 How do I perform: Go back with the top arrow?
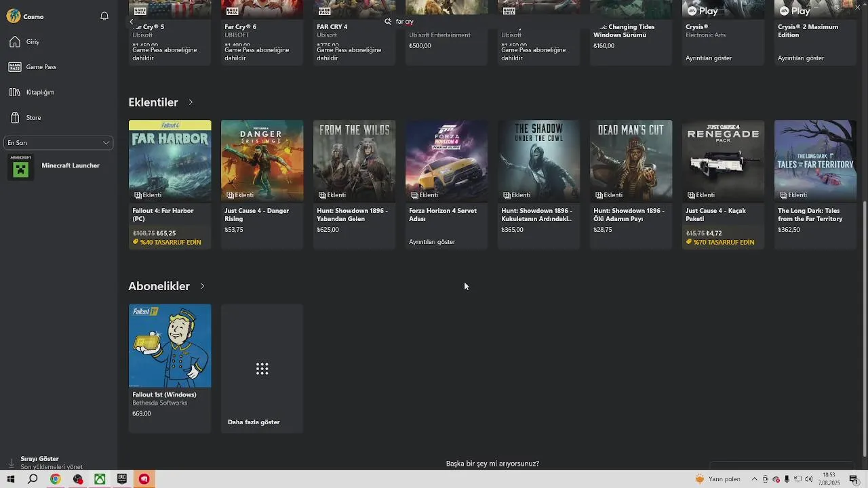[132, 22]
